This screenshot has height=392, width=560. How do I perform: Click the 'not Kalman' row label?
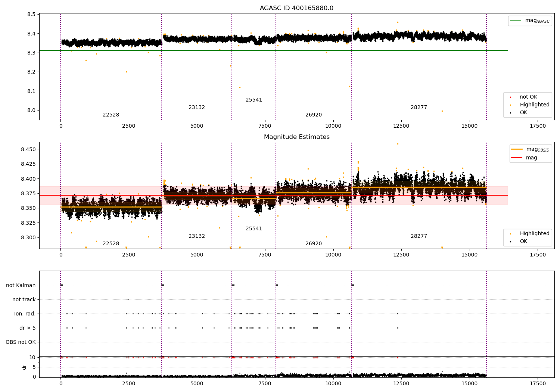click(21, 285)
